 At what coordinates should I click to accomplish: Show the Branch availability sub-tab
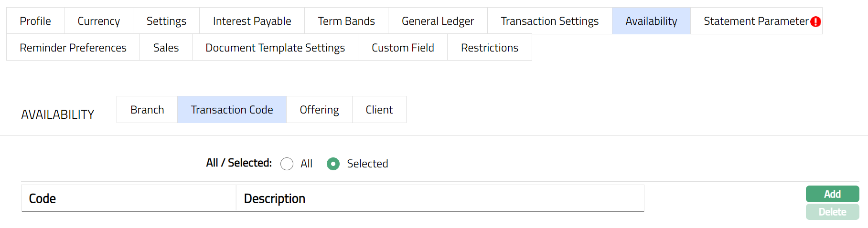pos(147,110)
